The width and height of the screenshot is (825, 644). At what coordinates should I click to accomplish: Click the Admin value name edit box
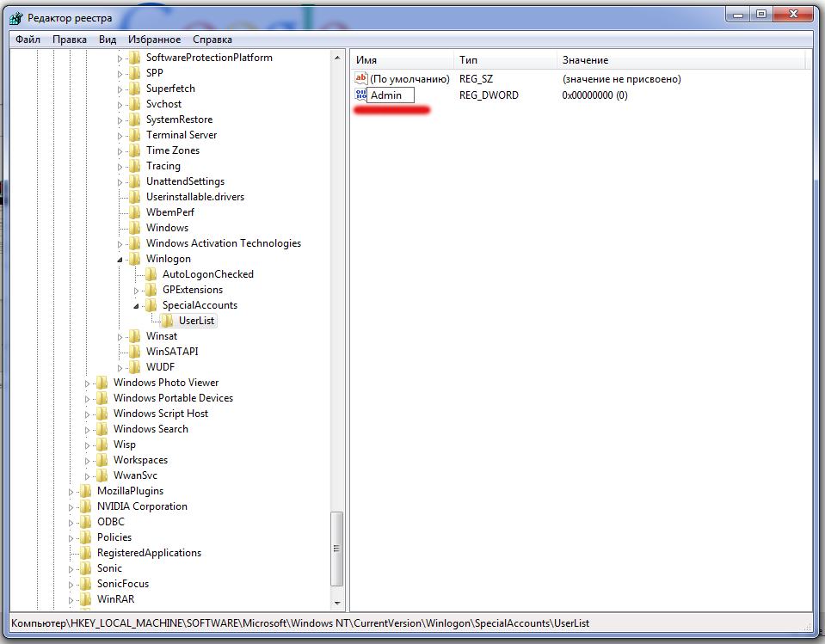(391, 95)
